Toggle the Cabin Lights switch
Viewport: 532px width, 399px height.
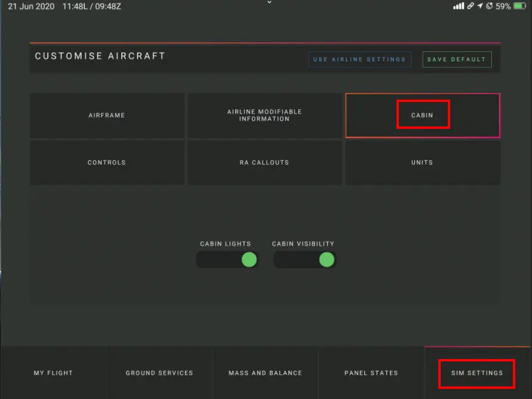coord(227,259)
